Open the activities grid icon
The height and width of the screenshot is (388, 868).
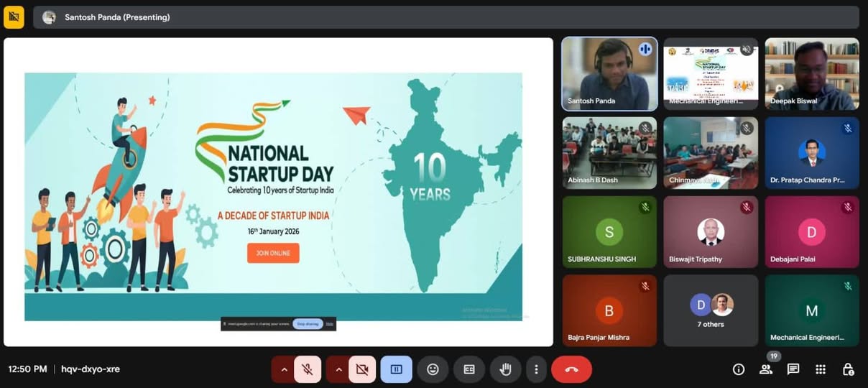(820, 369)
